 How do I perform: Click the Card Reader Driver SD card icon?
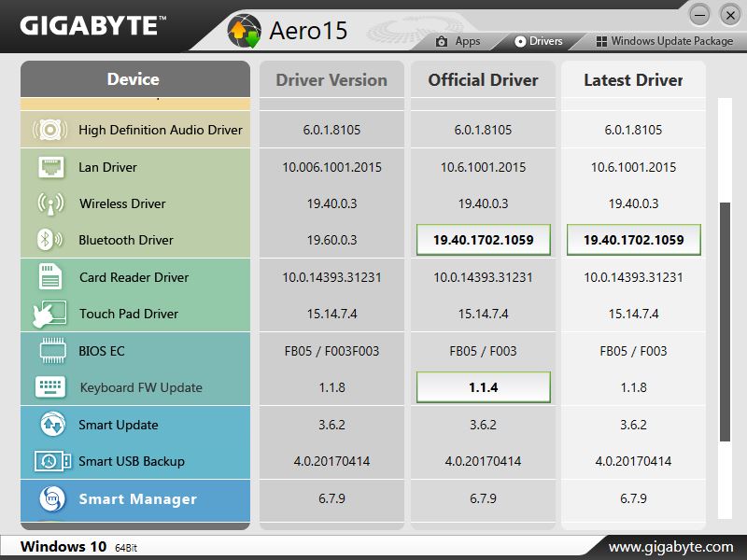(x=50, y=276)
